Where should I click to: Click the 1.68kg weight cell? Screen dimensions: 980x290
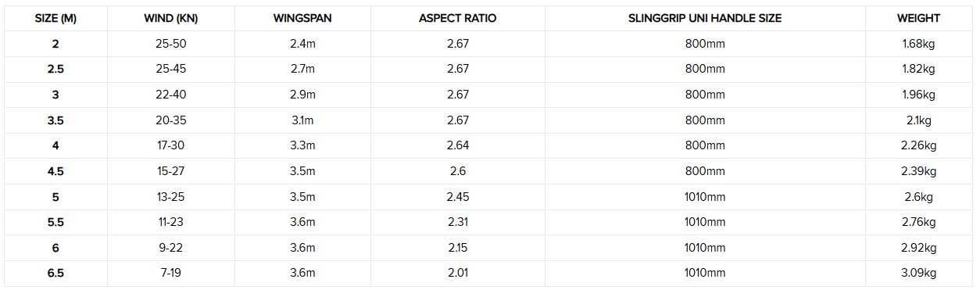tap(918, 44)
